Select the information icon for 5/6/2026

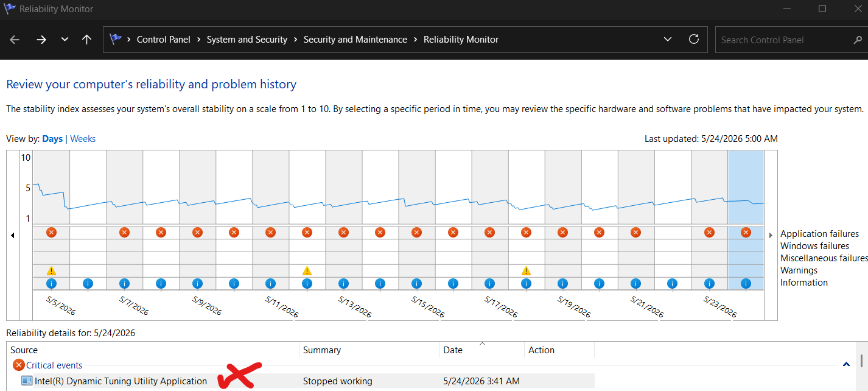(88, 283)
